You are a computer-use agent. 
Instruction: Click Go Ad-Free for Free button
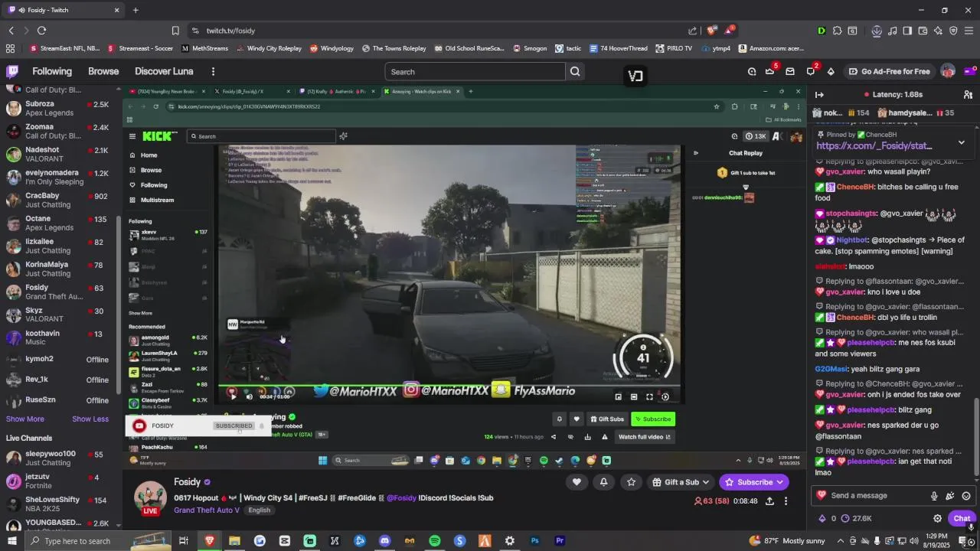888,71
